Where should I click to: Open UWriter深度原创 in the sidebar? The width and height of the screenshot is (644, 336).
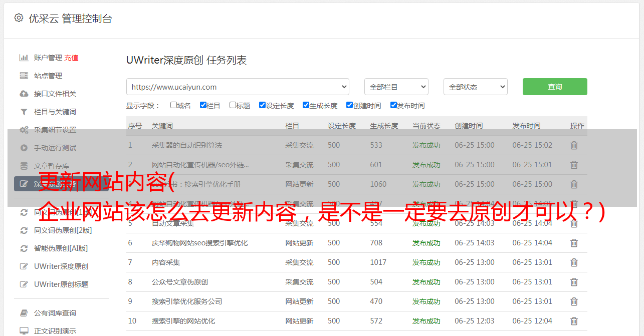[x=61, y=266]
